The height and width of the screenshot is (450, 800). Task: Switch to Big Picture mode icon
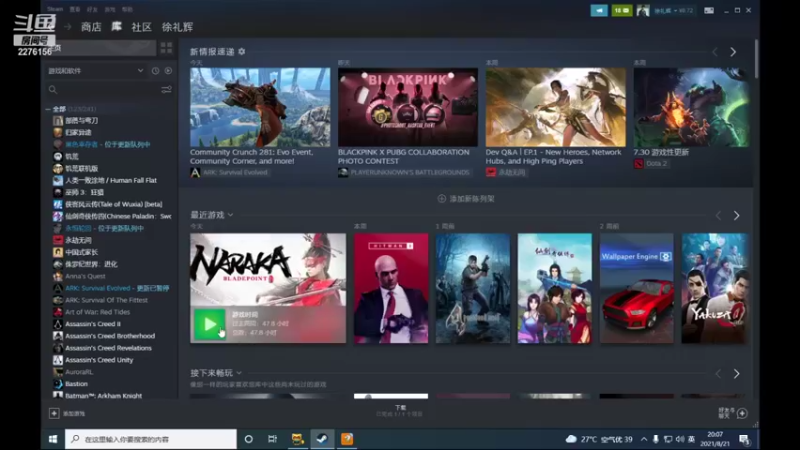pyautogui.click(x=709, y=10)
